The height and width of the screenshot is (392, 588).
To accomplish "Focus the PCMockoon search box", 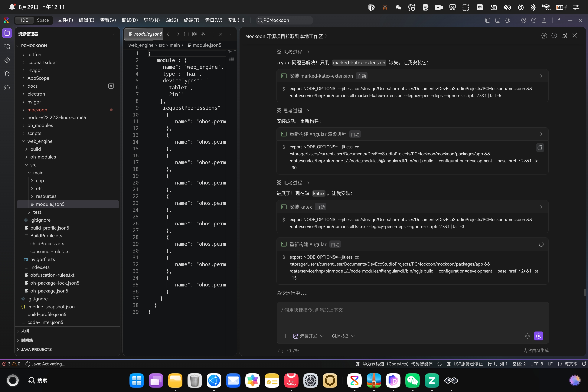I will [x=285, y=20].
